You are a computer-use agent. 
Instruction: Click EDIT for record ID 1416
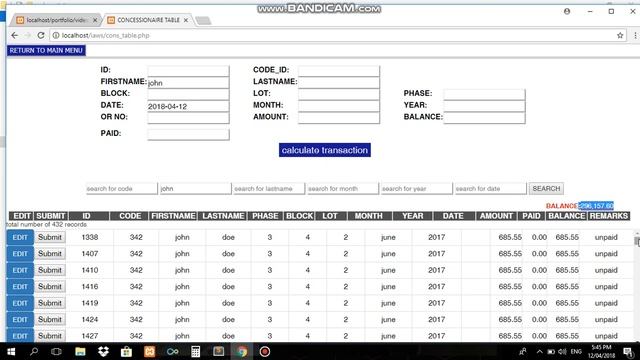(20, 287)
